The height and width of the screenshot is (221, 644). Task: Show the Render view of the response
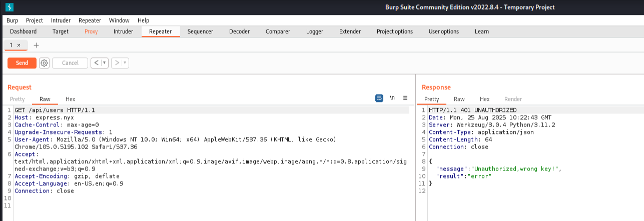[x=513, y=99]
